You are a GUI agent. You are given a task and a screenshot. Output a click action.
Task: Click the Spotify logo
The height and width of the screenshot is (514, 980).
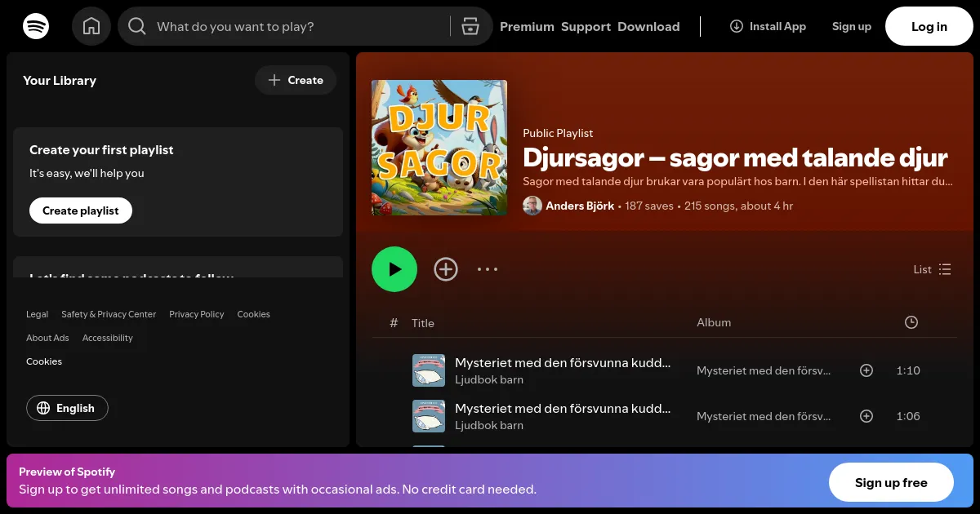(x=36, y=25)
